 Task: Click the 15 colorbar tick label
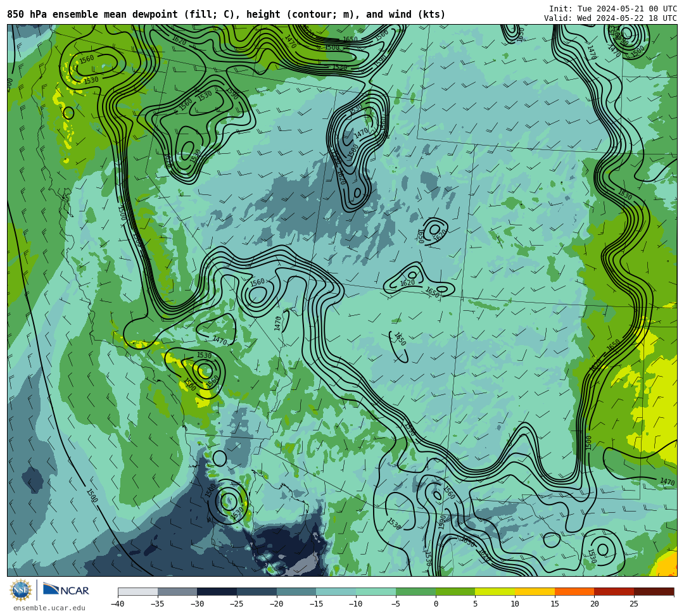pyautogui.click(x=555, y=604)
